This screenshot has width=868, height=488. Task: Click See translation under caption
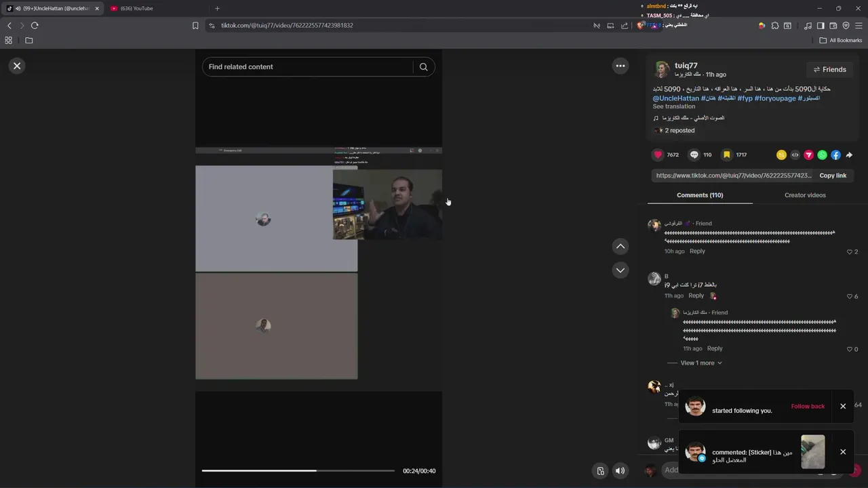tap(673, 106)
